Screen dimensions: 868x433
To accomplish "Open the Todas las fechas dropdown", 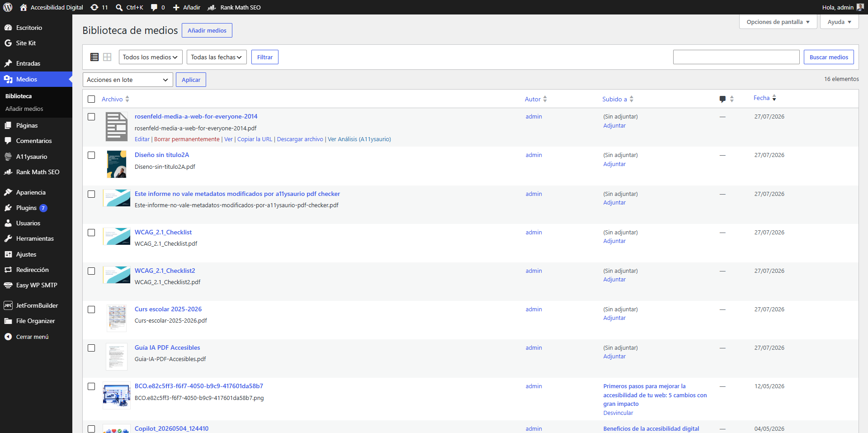I will [217, 57].
